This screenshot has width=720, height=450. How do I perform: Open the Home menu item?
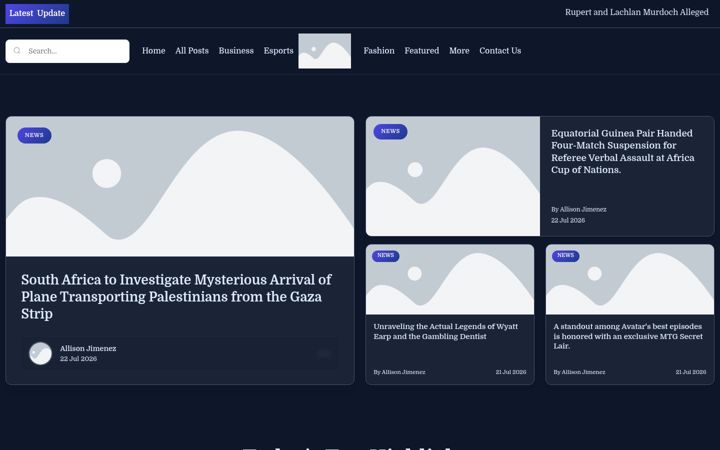pyautogui.click(x=153, y=51)
